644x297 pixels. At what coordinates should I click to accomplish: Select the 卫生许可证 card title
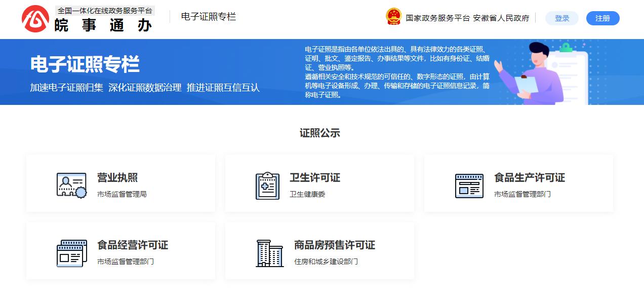(315, 178)
